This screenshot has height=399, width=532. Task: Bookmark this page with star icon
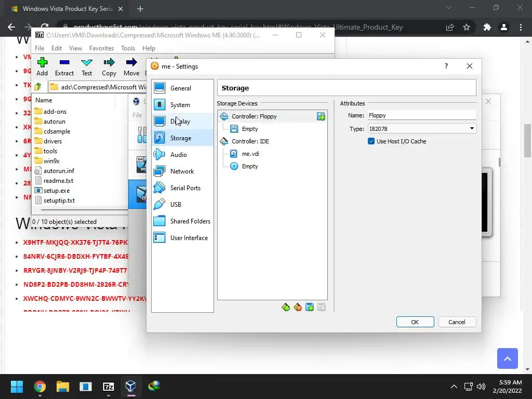[467, 27]
